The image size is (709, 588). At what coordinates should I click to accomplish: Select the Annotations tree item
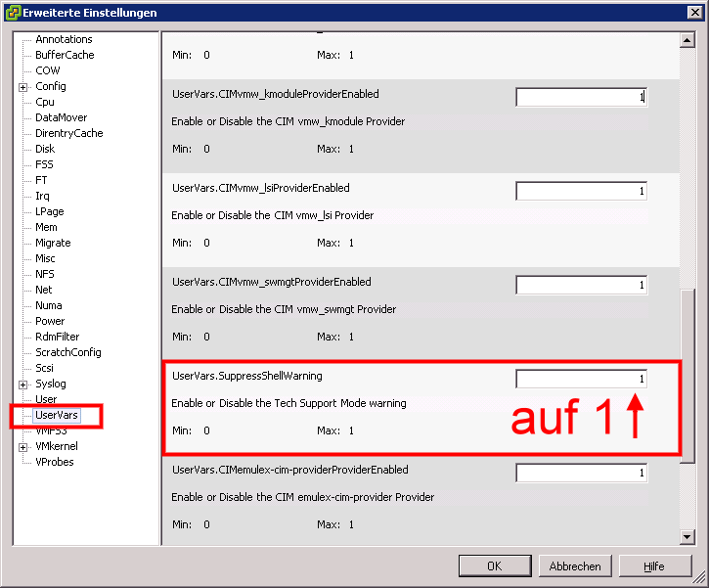64,39
